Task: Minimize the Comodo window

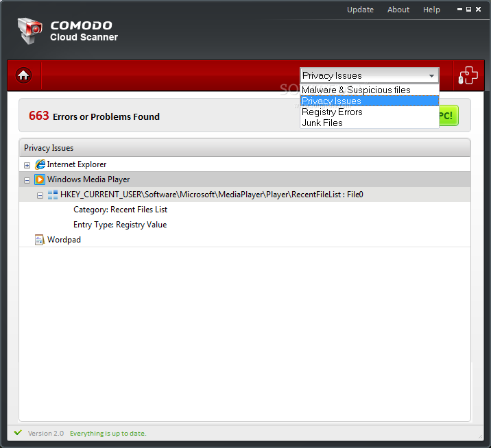Action: 459,10
